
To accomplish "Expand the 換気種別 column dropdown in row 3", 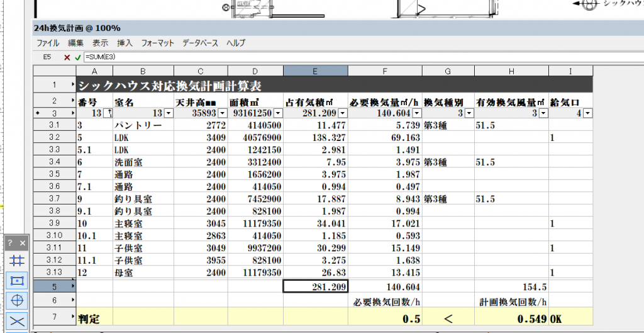I will tap(469, 113).
